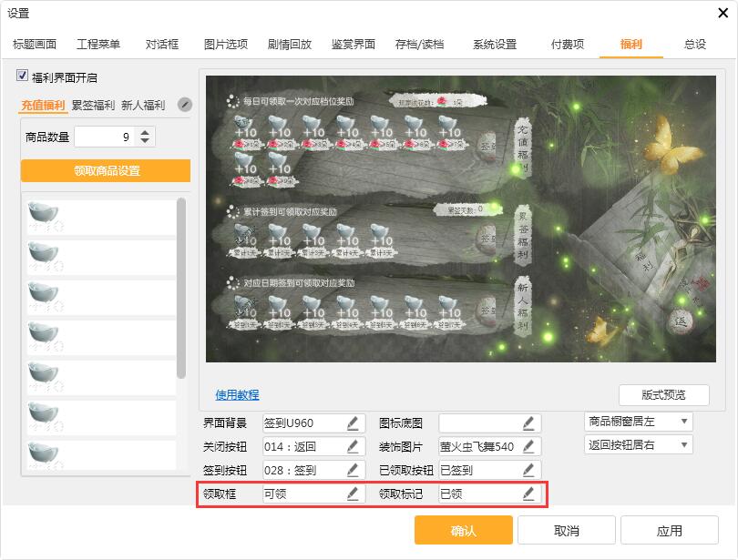Click the pencil icon for 界面背景
Screen dimensions: 738x560
tap(353, 423)
